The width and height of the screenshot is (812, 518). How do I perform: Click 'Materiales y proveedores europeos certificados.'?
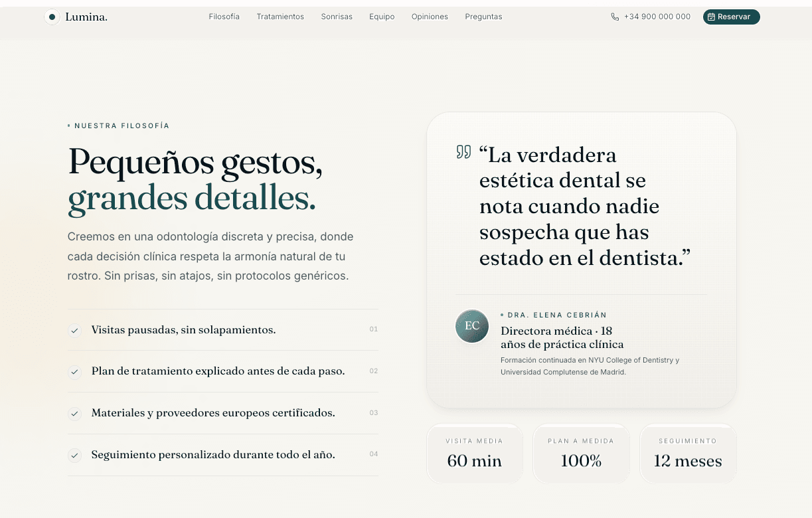pyautogui.click(x=213, y=413)
